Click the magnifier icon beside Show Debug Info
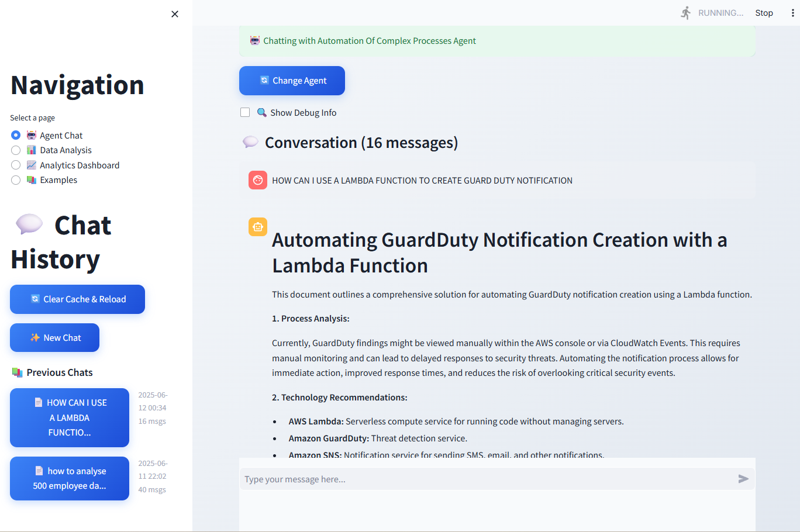 coord(262,112)
